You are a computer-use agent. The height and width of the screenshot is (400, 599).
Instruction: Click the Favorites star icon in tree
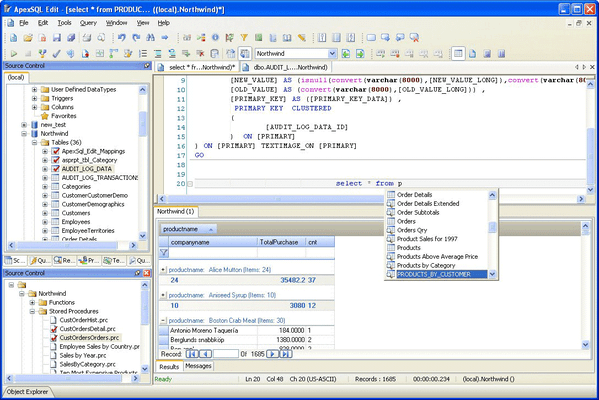45,116
